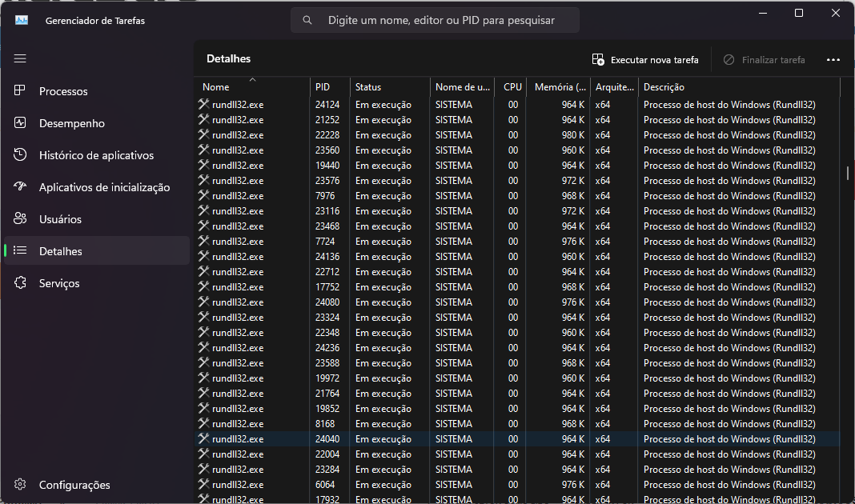Sort by the Nome column header
The image size is (855, 504).
coord(252,86)
